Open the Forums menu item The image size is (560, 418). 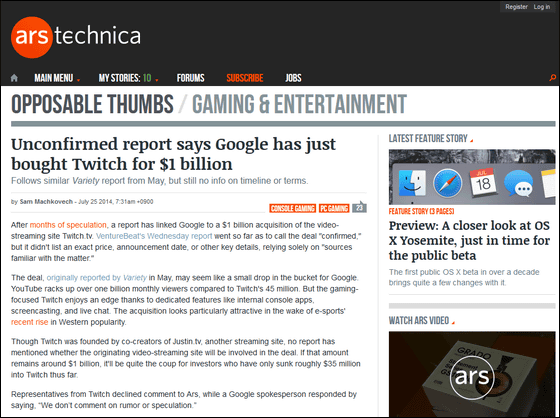pyautogui.click(x=191, y=78)
